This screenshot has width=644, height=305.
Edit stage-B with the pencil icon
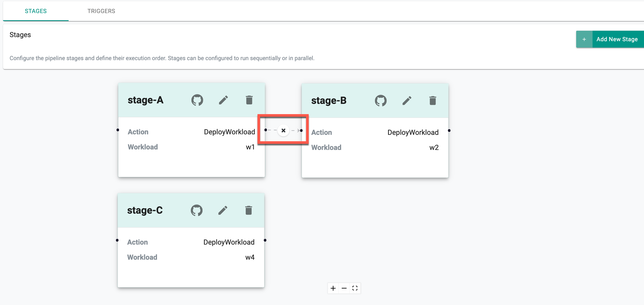coord(407,101)
